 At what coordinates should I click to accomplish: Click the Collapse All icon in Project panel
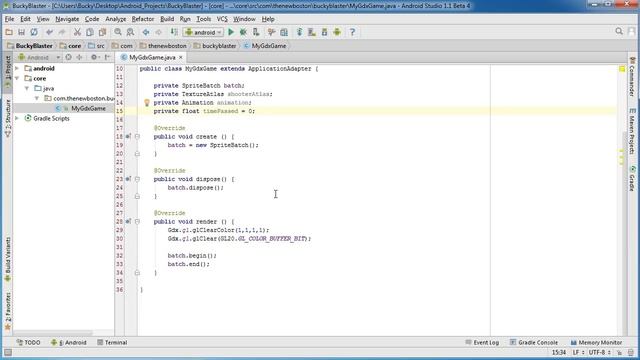click(x=80, y=57)
